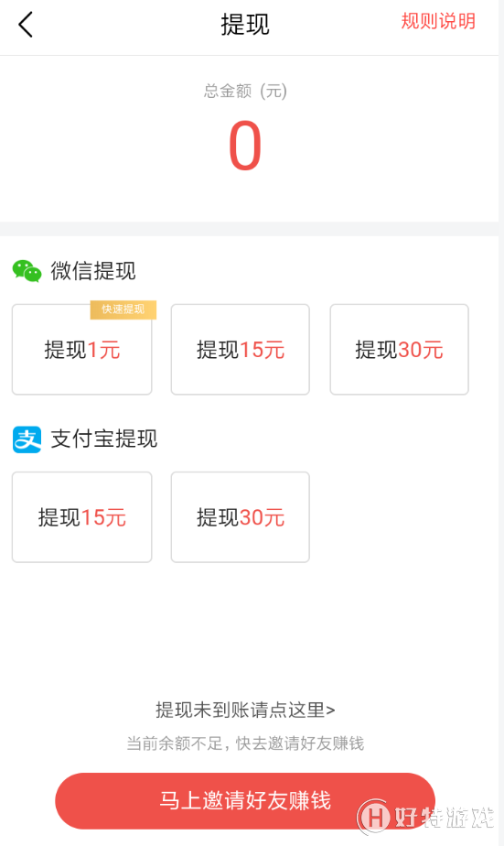The image size is (504, 846).
Task: Choose Alipay 提现15元 option
Action: (82, 517)
